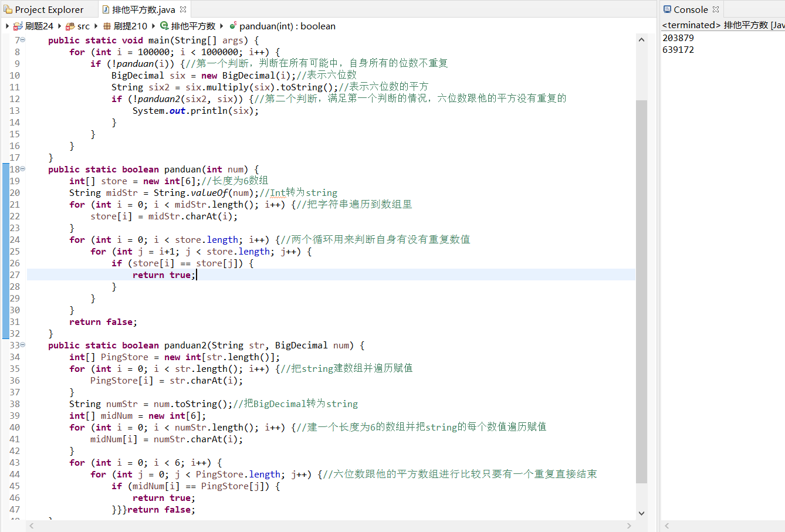The width and height of the screenshot is (785, 532).
Task: Select the 排他平方数 breadcrumb class
Action: coord(193,26)
